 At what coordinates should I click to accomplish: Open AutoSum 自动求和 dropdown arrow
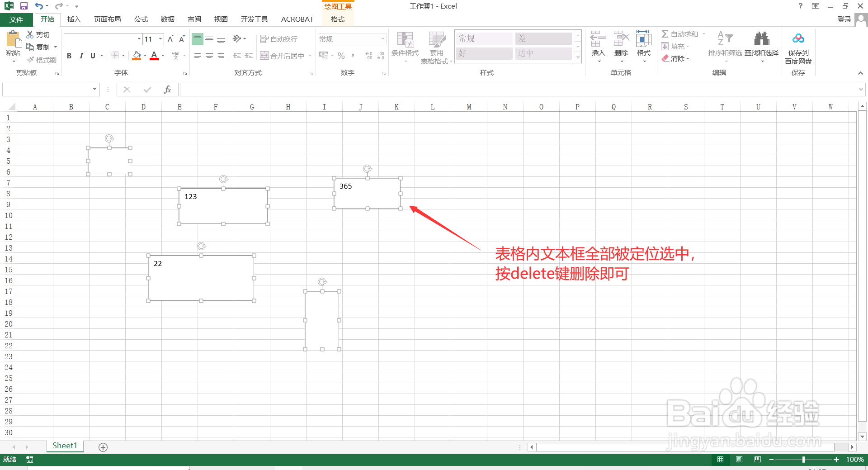[x=704, y=34]
